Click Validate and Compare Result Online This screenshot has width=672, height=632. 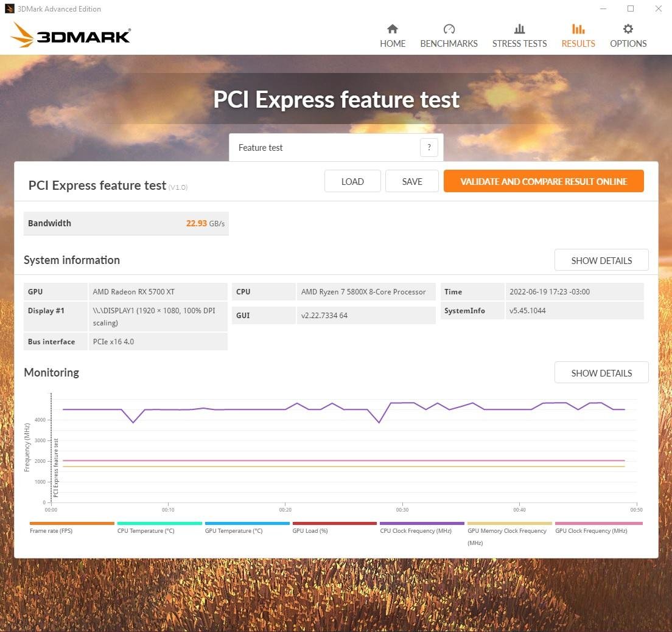point(544,181)
